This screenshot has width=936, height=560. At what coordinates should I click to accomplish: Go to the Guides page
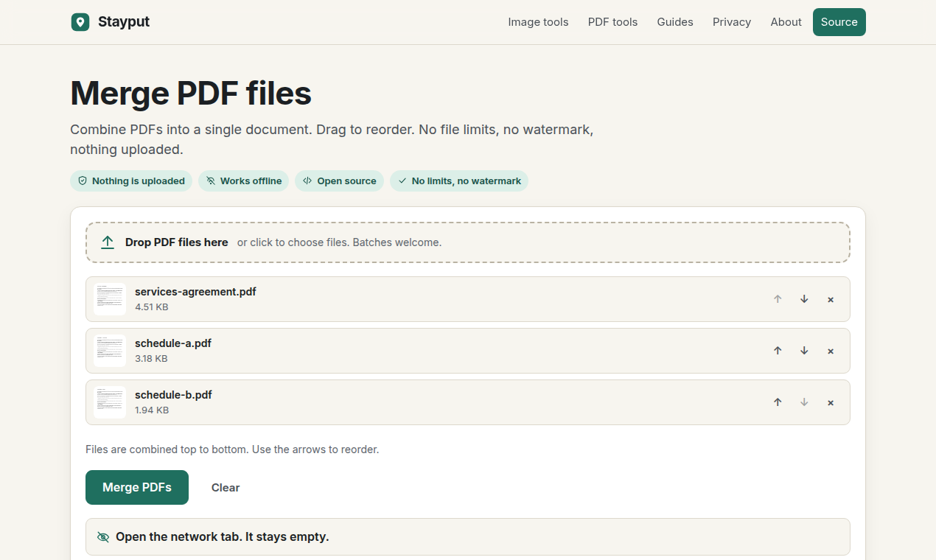pos(675,22)
